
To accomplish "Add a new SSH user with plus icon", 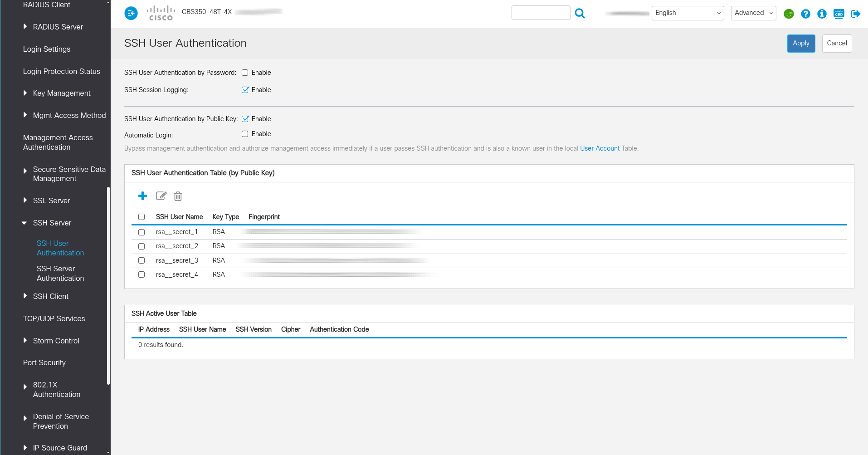I will pos(142,196).
